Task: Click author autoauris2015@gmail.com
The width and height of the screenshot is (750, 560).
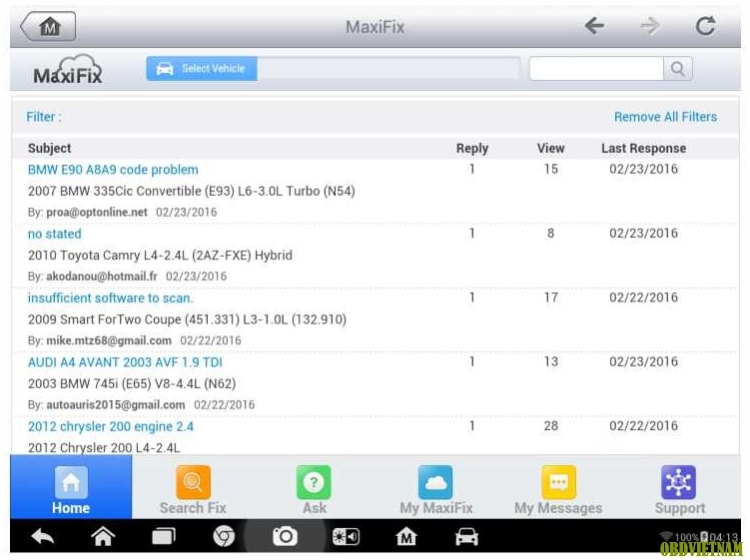Action: (x=115, y=404)
